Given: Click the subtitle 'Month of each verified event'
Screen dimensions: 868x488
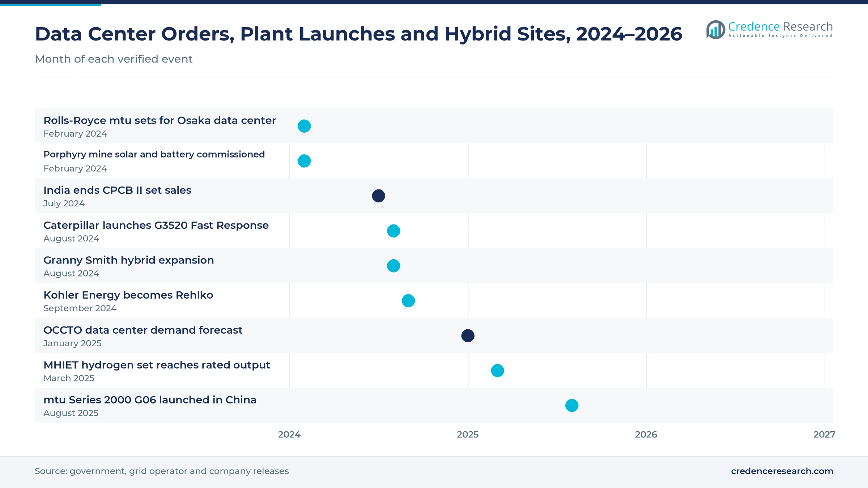Looking at the screenshot, I should [114, 59].
